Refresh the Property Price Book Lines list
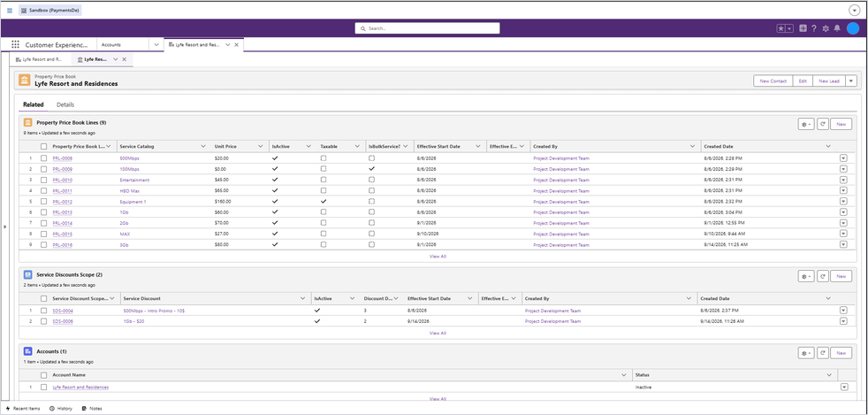Screen dimensions: 868x415 823,124
